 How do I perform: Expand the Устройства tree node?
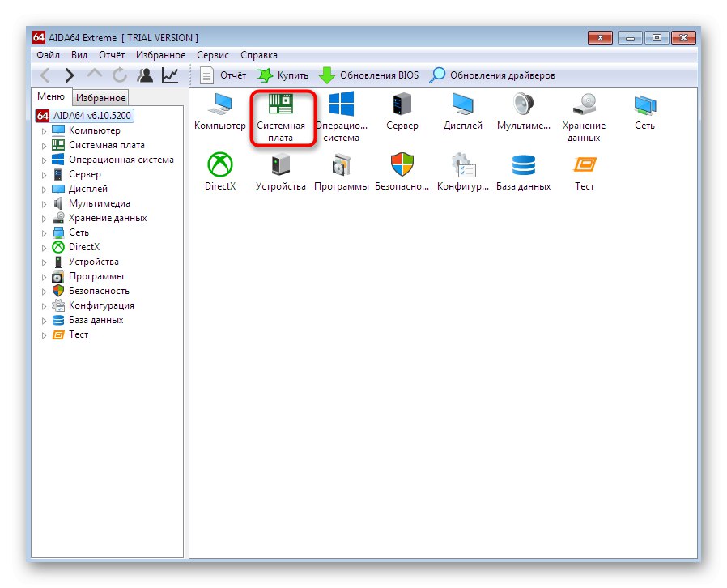point(44,262)
